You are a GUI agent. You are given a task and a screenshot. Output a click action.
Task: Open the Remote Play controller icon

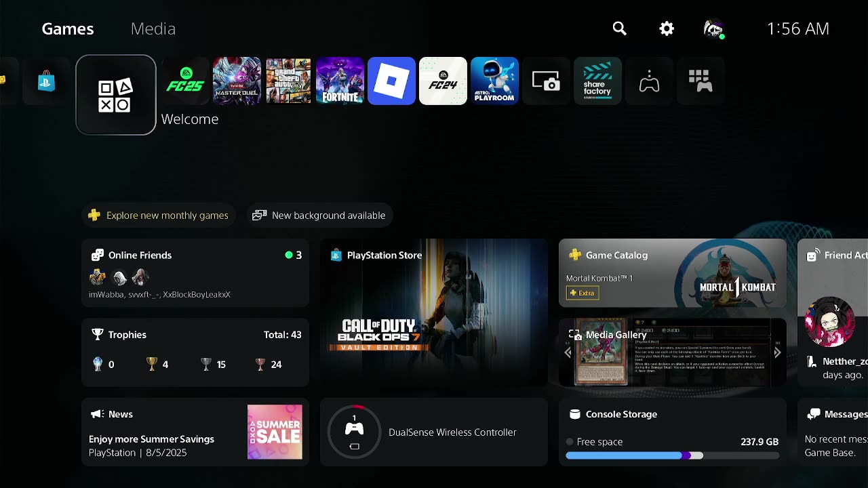tap(649, 81)
